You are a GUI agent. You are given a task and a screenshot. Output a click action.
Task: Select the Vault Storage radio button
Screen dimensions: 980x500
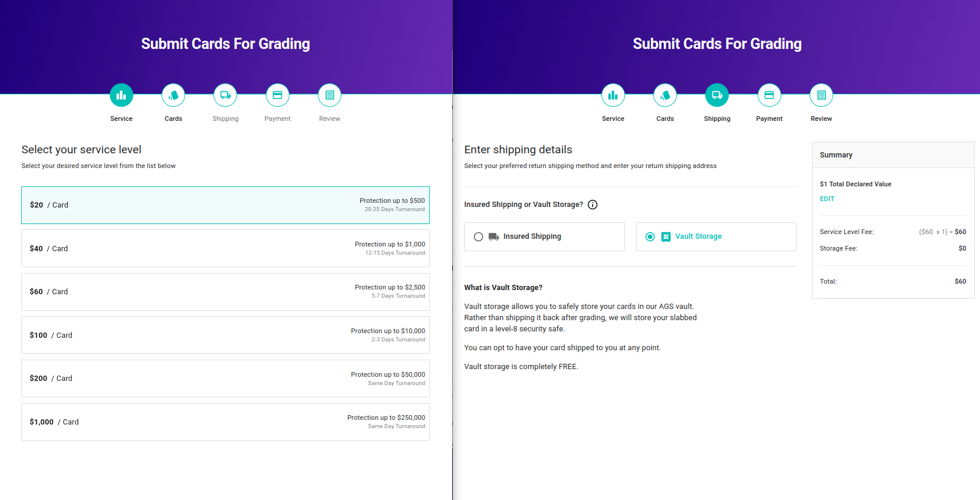click(x=650, y=236)
